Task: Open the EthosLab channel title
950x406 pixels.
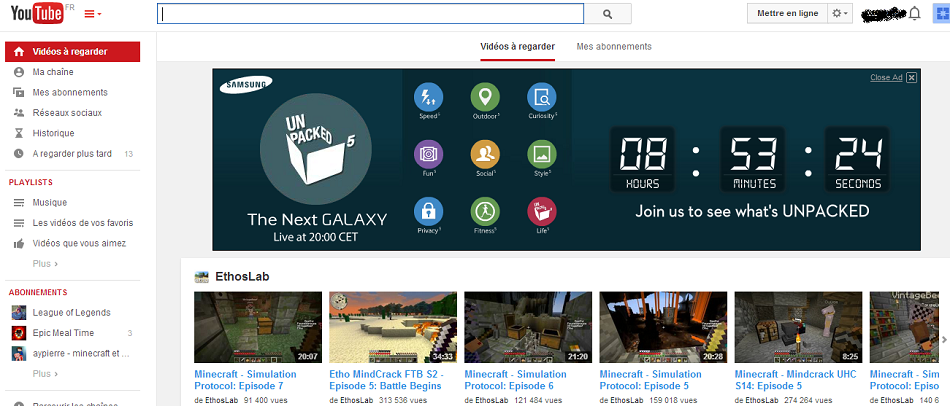Action: [242, 277]
